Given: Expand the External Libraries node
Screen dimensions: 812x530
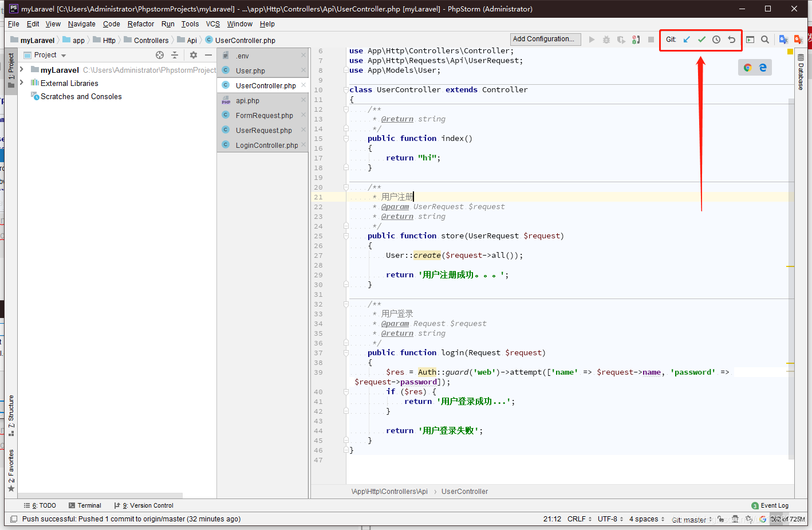Looking at the screenshot, I should pos(22,83).
